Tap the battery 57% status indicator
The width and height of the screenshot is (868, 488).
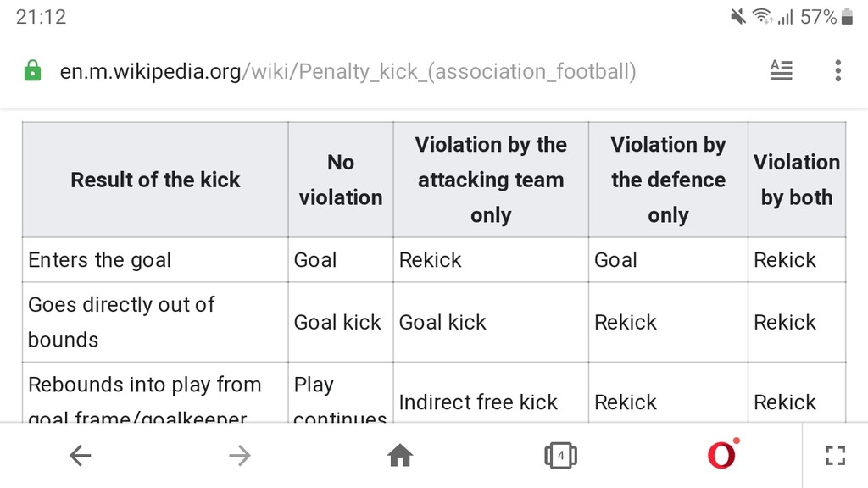coord(826,17)
